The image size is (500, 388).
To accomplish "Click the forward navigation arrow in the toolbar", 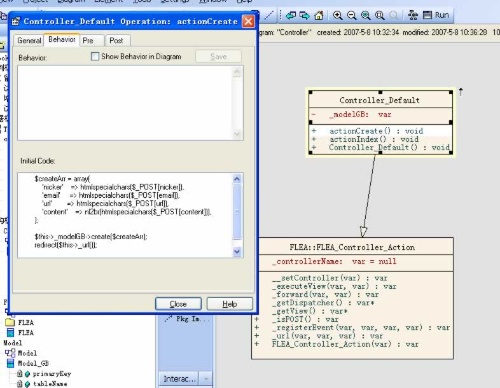I will (x=304, y=15).
